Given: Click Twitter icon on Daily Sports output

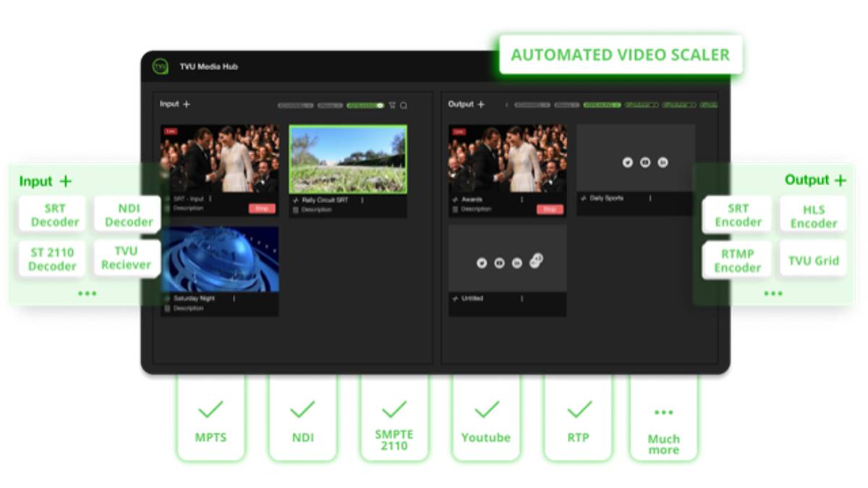Looking at the screenshot, I should point(627,163).
